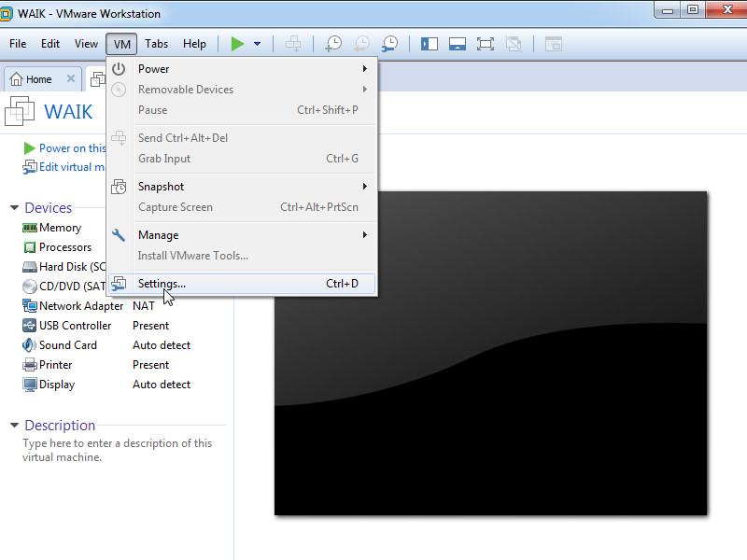This screenshot has width=747, height=560.
Task: Click the Network Adapter icon
Action: point(30,306)
